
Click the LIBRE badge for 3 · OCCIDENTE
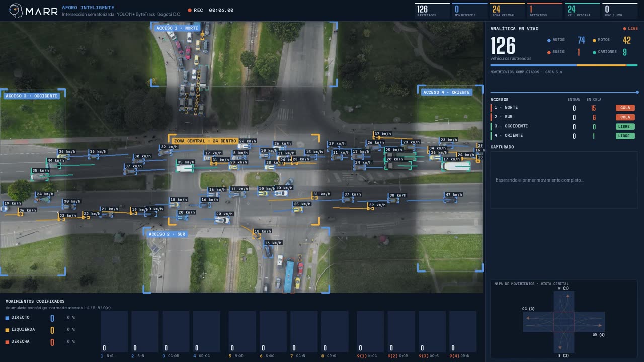pyautogui.click(x=625, y=126)
